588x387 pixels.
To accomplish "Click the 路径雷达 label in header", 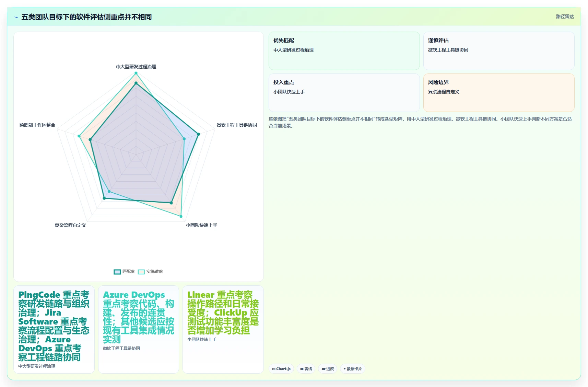I will point(565,16).
